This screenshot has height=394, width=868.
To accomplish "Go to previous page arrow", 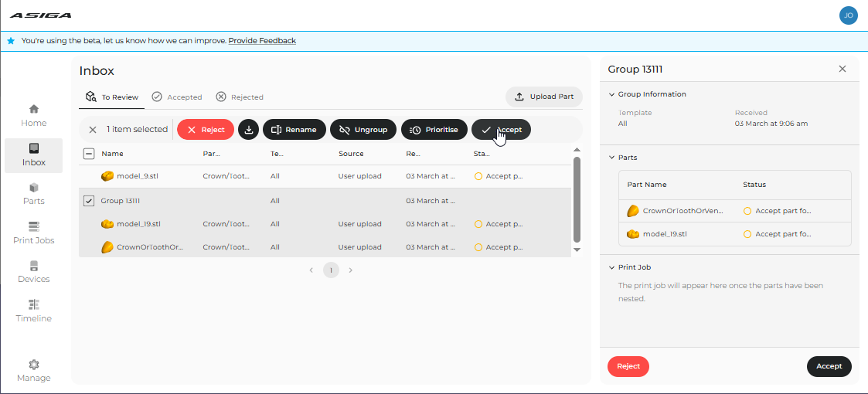I will (x=311, y=270).
